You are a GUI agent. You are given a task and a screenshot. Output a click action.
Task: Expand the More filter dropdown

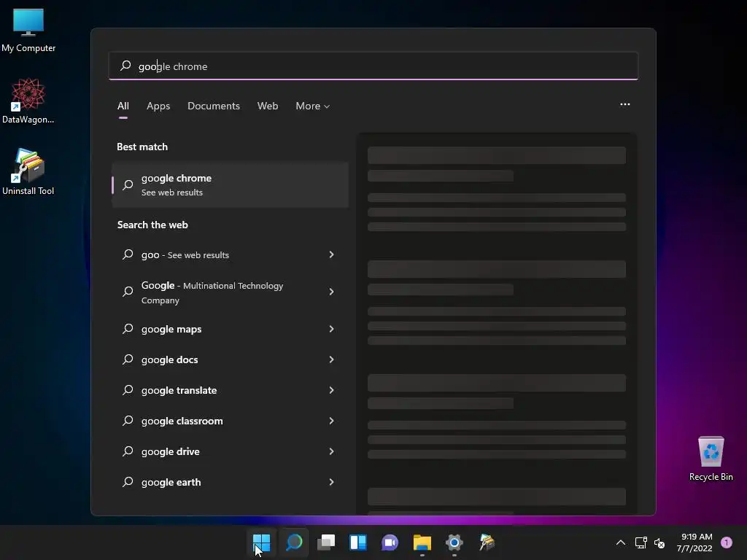pos(312,106)
